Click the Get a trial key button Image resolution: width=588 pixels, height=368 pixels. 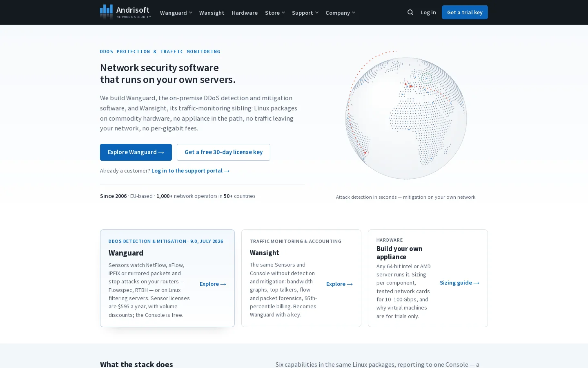[465, 12]
